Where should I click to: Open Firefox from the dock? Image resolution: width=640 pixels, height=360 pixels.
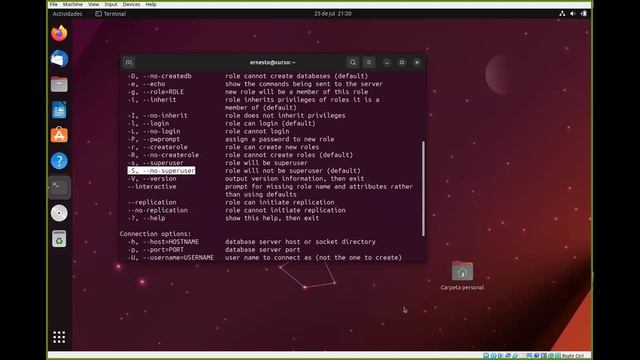tap(59, 33)
